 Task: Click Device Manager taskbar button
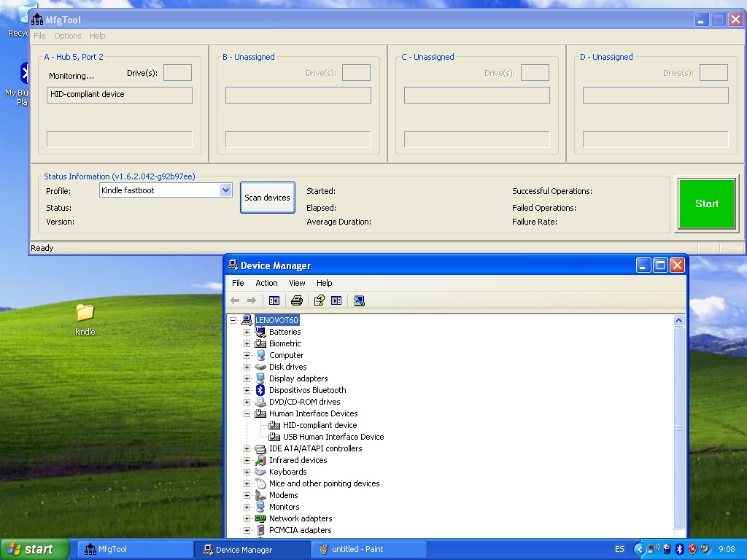pos(252,549)
